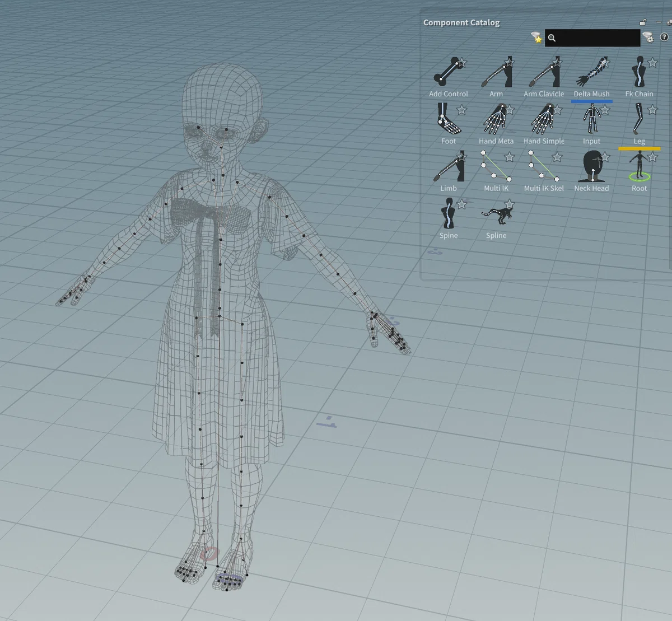Filter catalog by favorites funnel icon

tap(537, 38)
